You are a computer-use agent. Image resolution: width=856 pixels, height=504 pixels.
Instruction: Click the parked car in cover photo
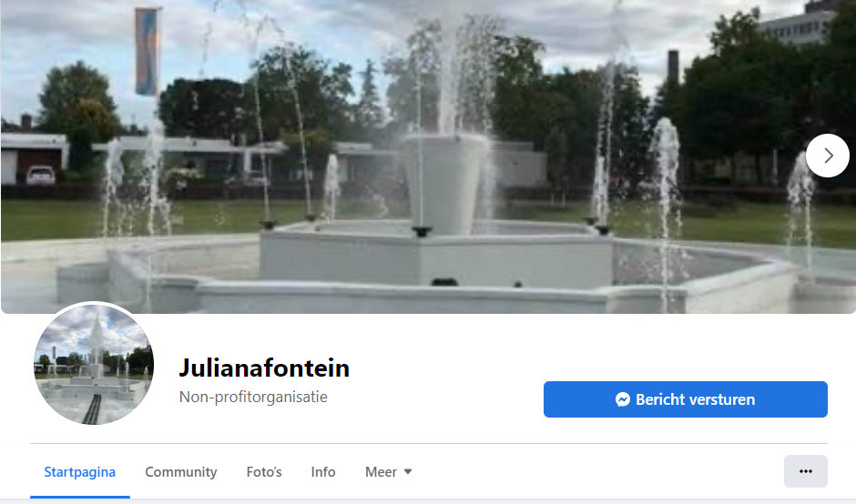point(40,175)
